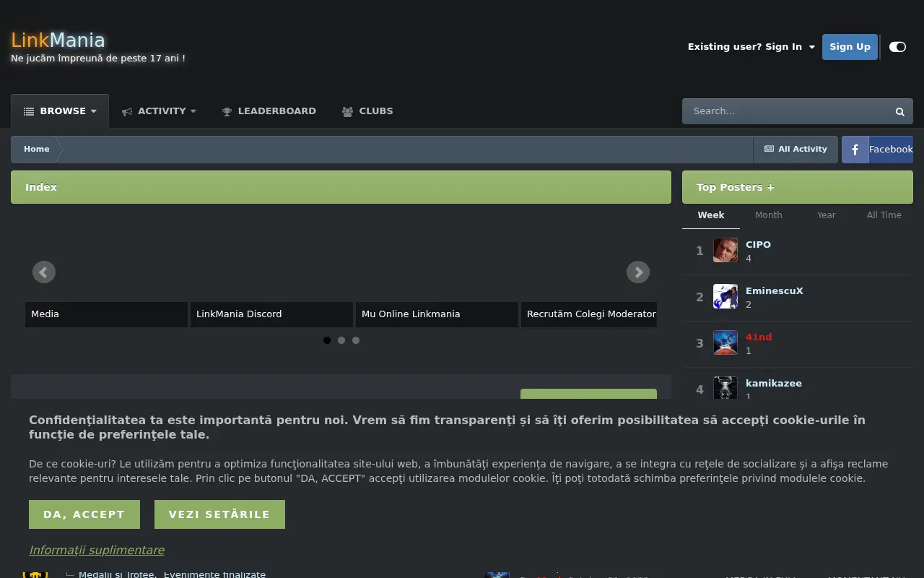The image size is (924, 578).
Task: Open the Mu Online Linkmania item
Action: [437, 314]
